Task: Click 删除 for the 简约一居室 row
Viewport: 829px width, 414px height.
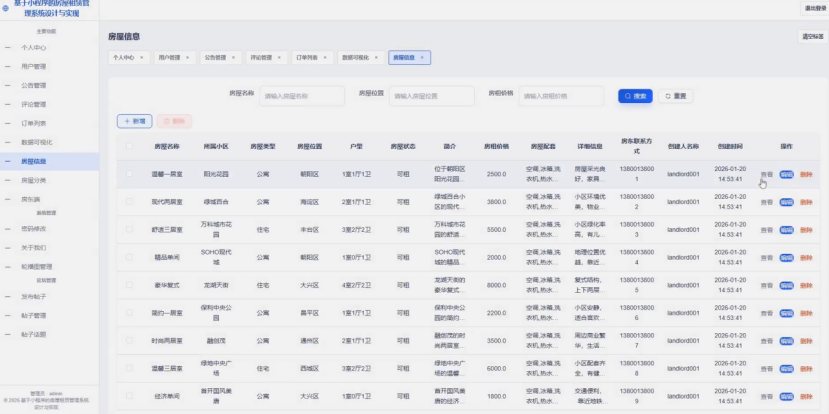Action: tap(806, 314)
